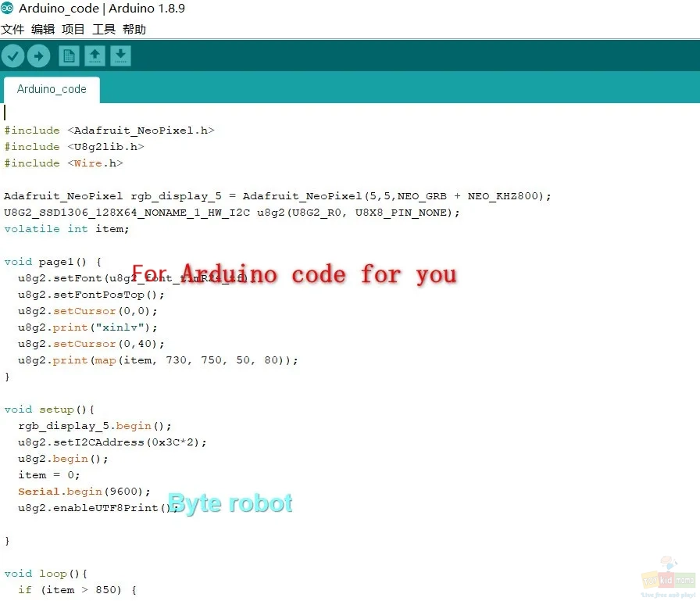Click the 'volatile int item;' line
The width and height of the screenshot is (700, 601).
click(x=66, y=229)
